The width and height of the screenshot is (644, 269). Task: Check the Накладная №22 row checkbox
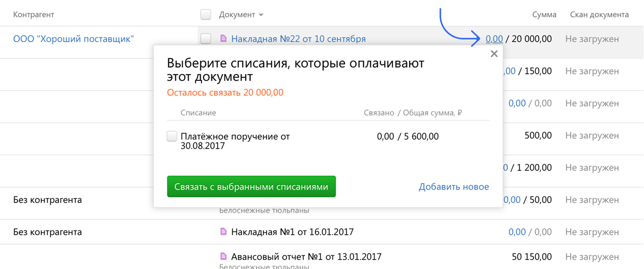(206, 39)
